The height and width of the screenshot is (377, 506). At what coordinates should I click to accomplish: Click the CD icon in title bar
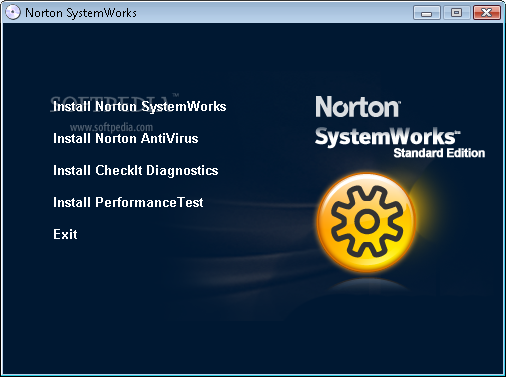click(x=13, y=13)
